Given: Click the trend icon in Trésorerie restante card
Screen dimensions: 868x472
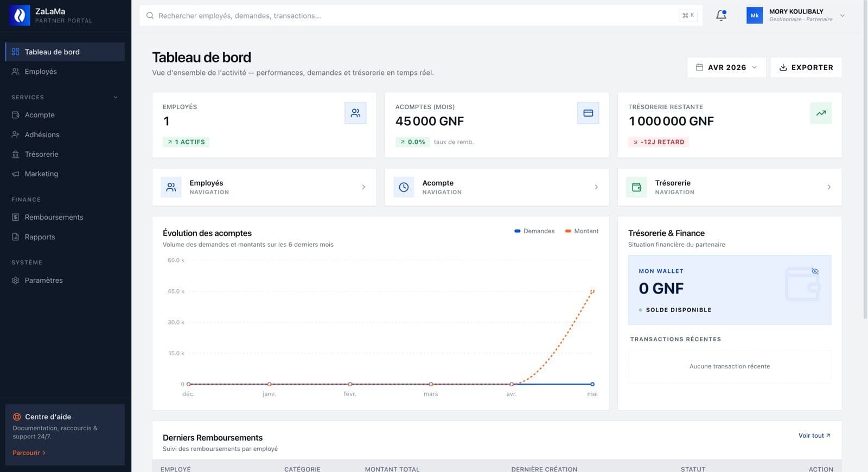Looking at the screenshot, I should [821, 113].
